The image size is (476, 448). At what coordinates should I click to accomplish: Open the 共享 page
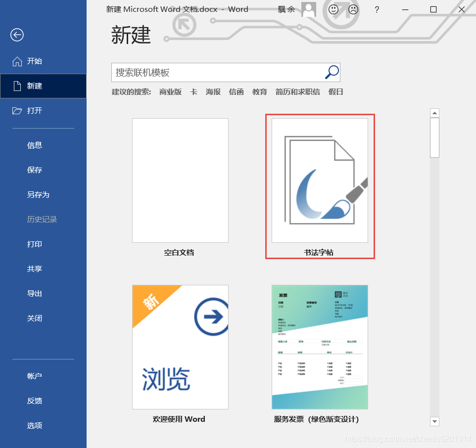click(43, 269)
